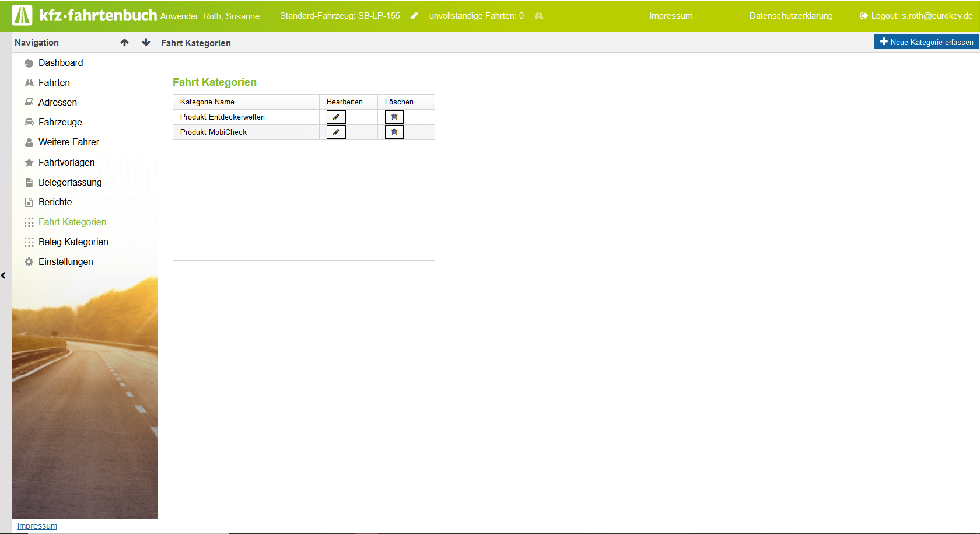This screenshot has width=980, height=534.
Task: Click the kfz-fahrtenbuch logo icon
Action: (22, 15)
